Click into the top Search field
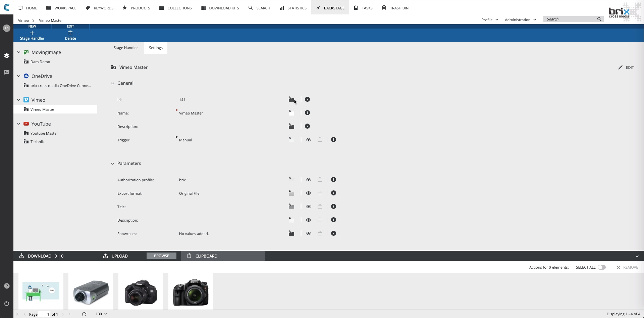 570,19
